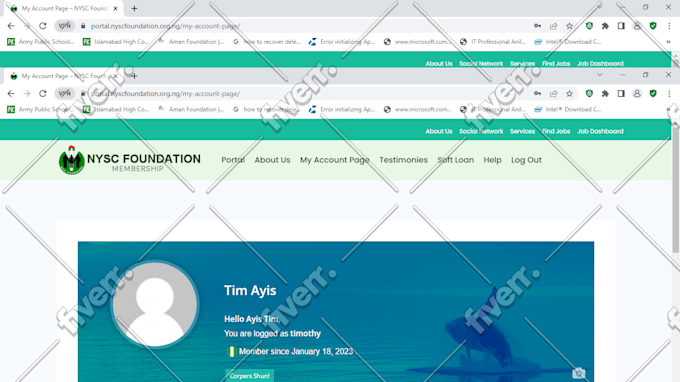The height and width of the screenshot is (382, 680).
Task: Open the Extensions puzzle icon in the front window
Action: tap(605, 94)
